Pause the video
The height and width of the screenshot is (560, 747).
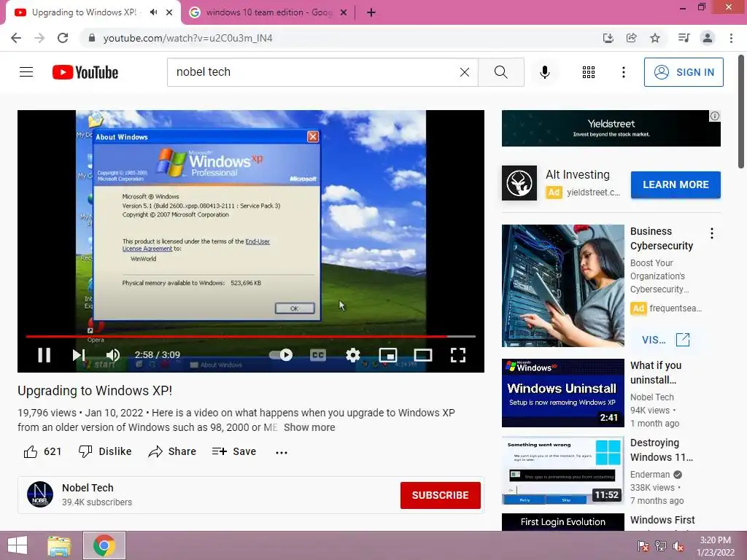pyautogui.click(x=44, y=355)
